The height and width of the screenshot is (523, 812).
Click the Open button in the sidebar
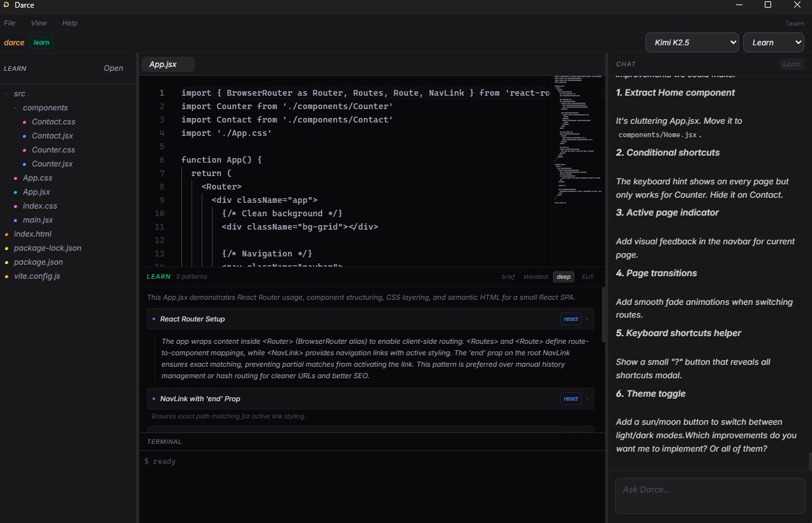coord(113,68)
